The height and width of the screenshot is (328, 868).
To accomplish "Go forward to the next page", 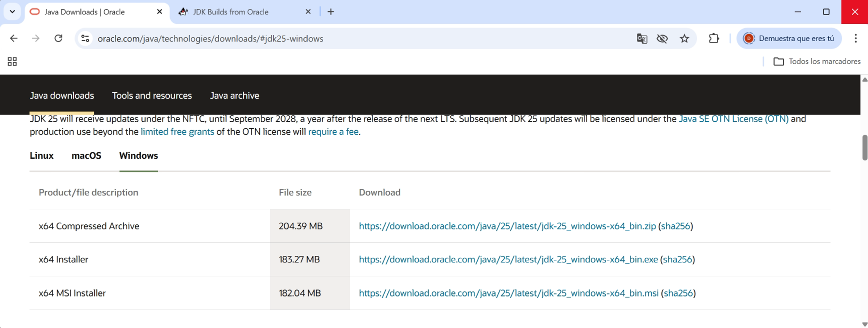I will (x=35, y=39).
